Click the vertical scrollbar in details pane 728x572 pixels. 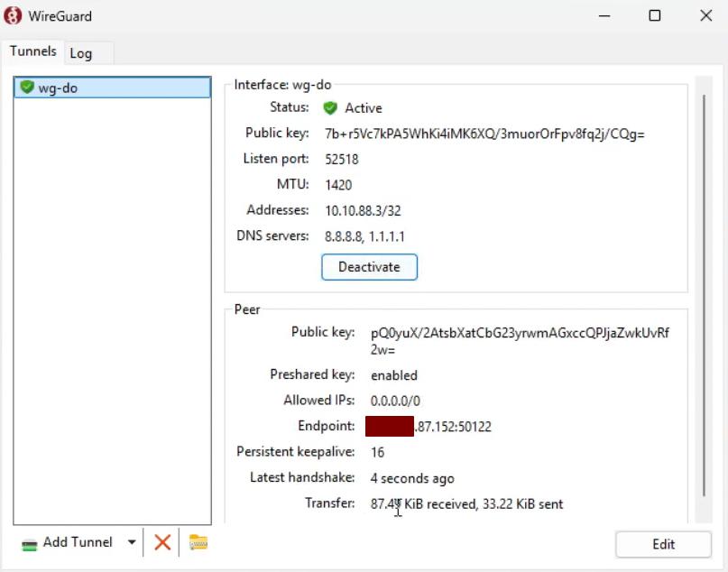(704, 297)
